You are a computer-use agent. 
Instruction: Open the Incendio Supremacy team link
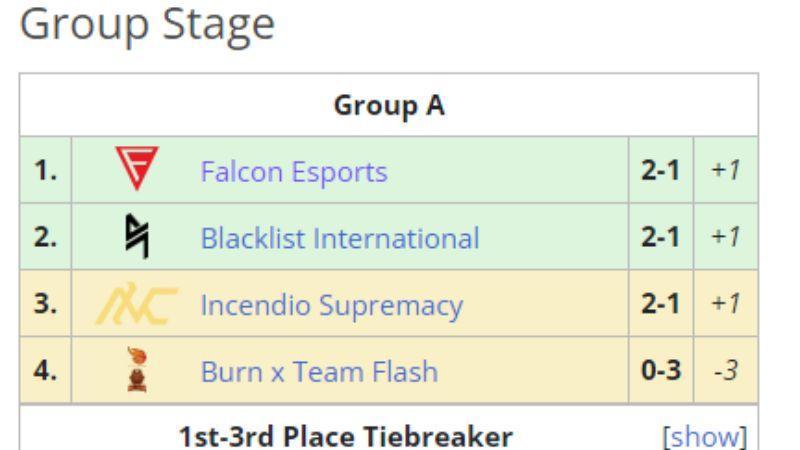coord(332,306)
